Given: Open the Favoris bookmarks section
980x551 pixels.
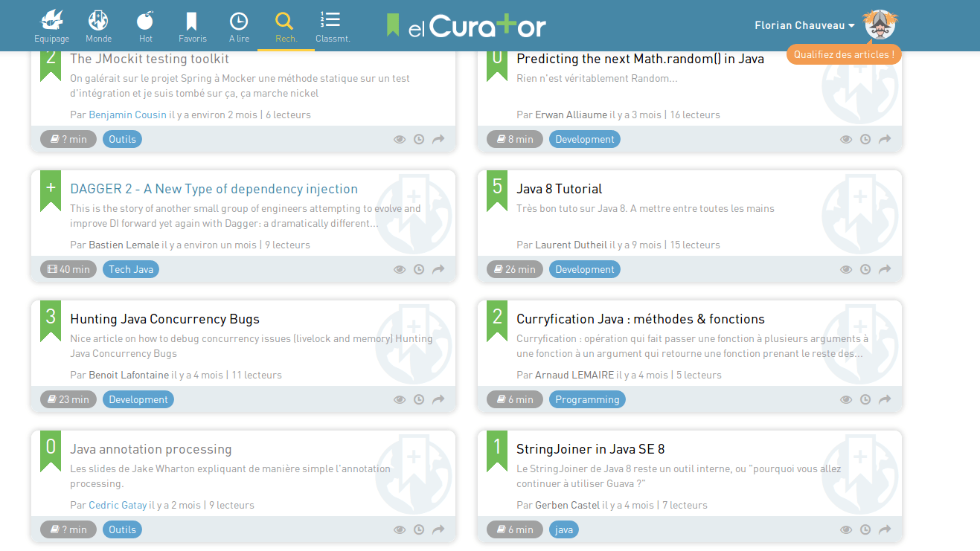Looking at the screenshot, I should click(x=192, y=26).
